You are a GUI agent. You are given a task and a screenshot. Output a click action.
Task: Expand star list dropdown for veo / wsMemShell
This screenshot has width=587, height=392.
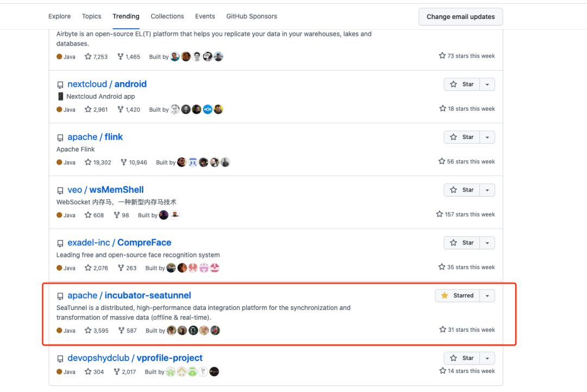pos(488,190)
